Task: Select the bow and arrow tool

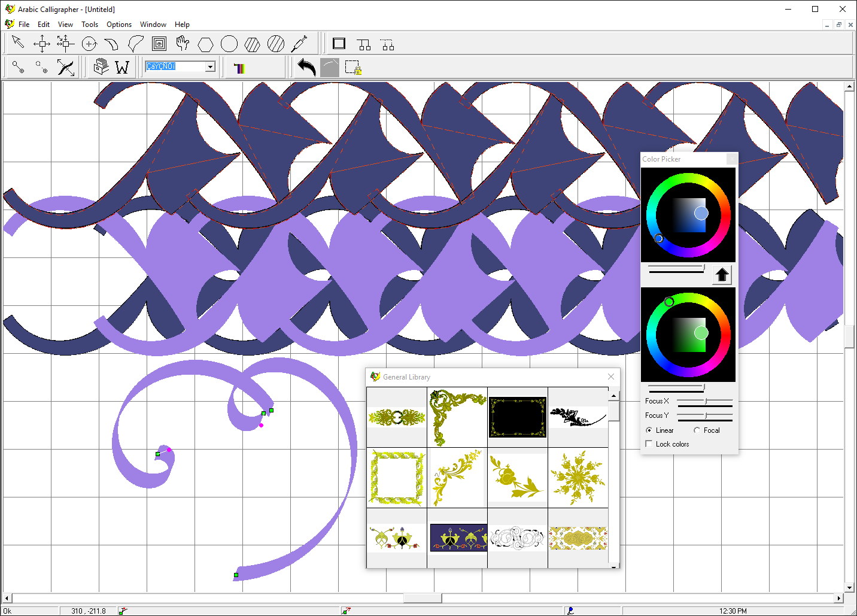Action: [x=65, y=67]
